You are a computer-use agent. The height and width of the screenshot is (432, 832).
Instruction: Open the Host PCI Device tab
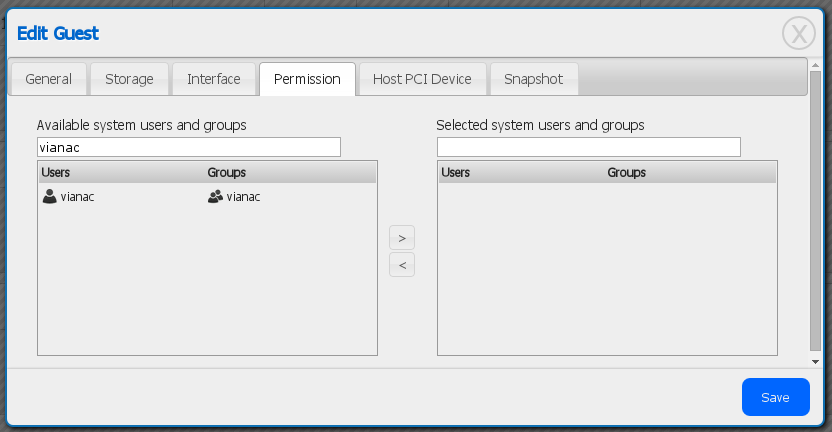point(422,79)
